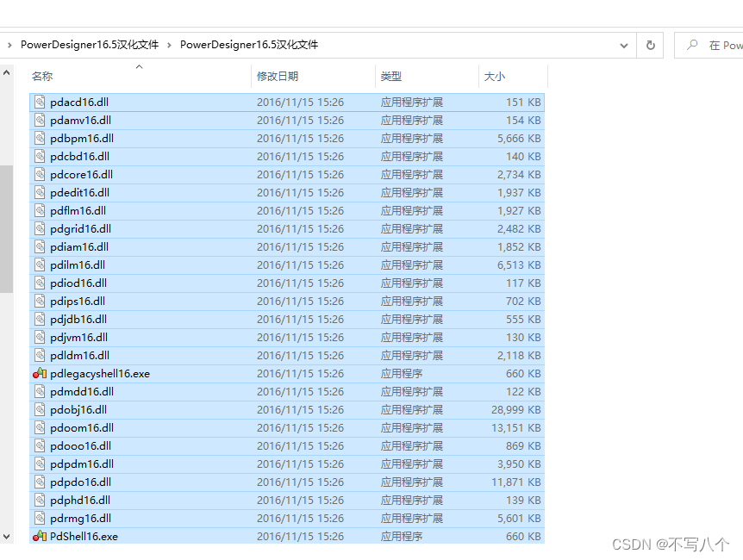The width and height of the screenshot is (743, 560).
Task: Expand chevron between the two PowerDesigner16.5 folders
Action: (x=169, y=45)
